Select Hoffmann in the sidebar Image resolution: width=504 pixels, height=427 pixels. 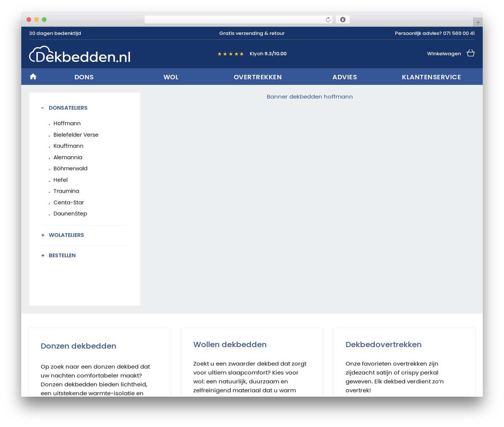[x=67, y=123]
